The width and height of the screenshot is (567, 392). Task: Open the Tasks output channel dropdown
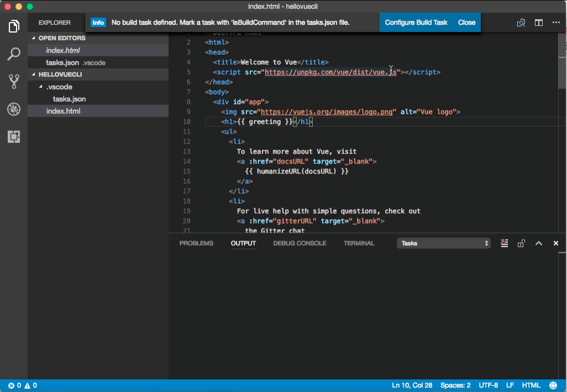(x=444, y=243)
